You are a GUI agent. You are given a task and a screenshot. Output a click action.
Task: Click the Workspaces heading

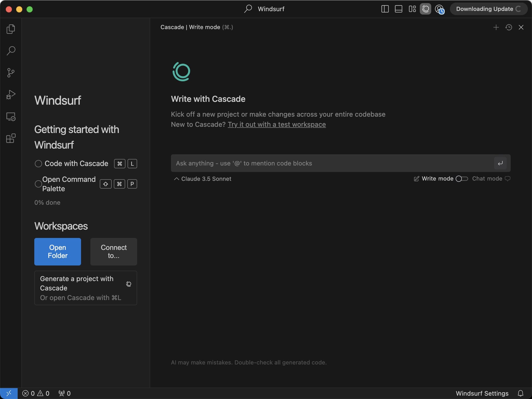(61, 226)
